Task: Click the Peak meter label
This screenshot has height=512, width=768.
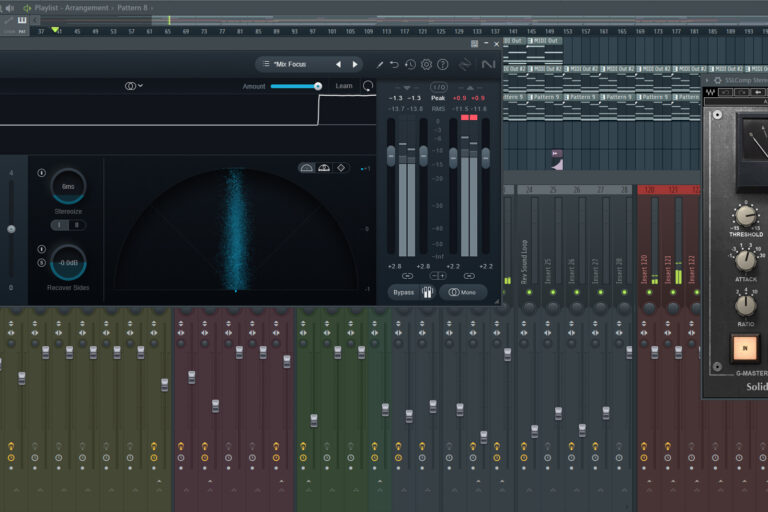Action: (x=438, y=98)
